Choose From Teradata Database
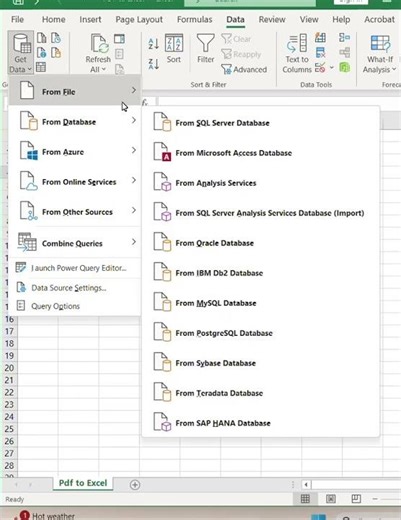This screenshot has height=520, width=401. [x=261, y=393]
